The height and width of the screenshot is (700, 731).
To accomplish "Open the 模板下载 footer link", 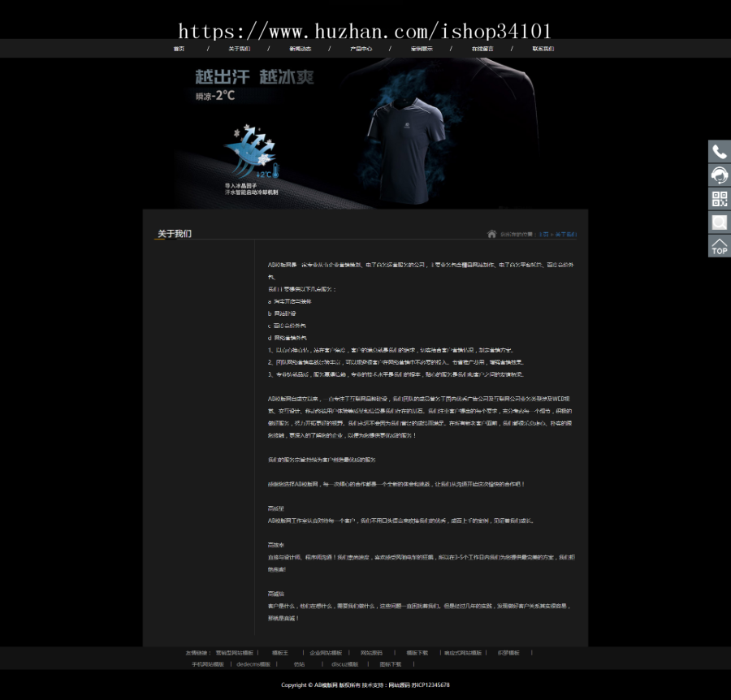I will click(x=417, y=653).
